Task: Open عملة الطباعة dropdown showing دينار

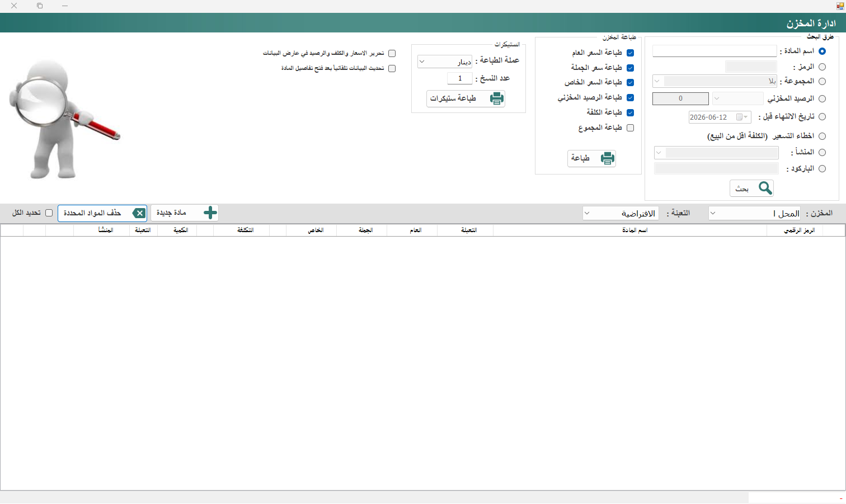Action: pyautogui.click(x=445, y=62)
